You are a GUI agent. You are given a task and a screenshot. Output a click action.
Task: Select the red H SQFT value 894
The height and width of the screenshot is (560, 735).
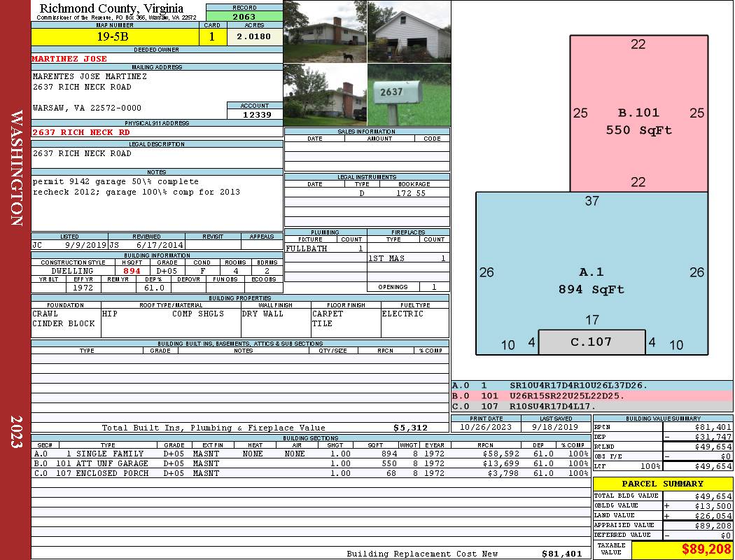pos(132,271)
